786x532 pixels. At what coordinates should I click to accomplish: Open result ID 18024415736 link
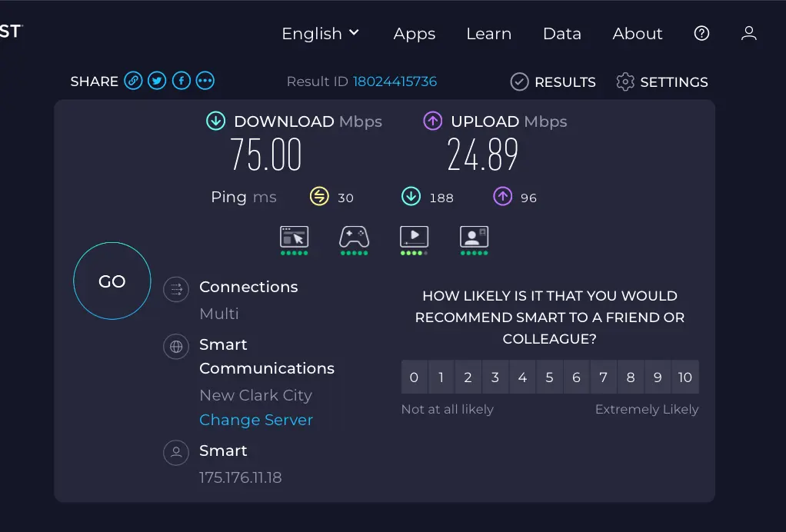(x=395, y=81)
